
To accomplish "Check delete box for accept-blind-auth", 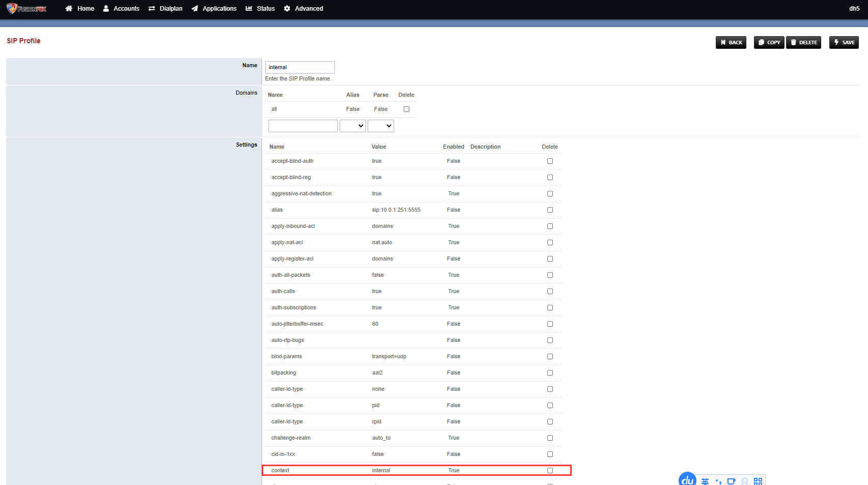I will [x=550, y=161].
